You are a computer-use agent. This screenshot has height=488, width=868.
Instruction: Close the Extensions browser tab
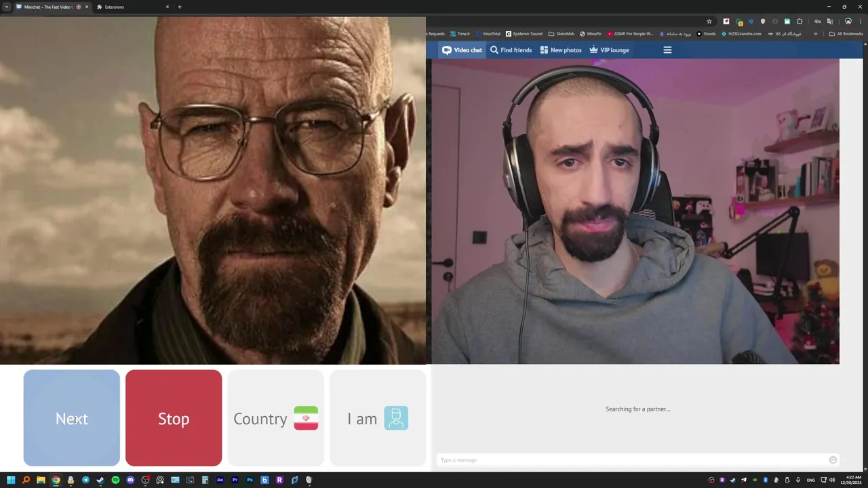point(167,7)
